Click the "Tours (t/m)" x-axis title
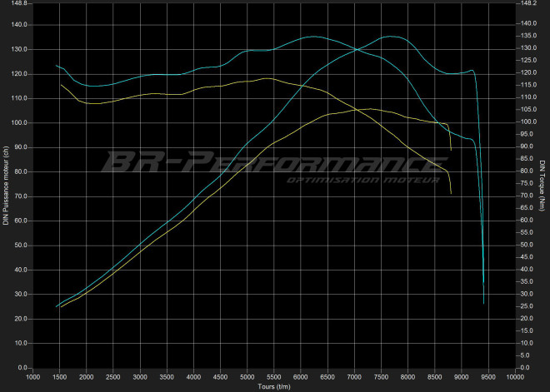550x392 pixels. coord(273,386)
